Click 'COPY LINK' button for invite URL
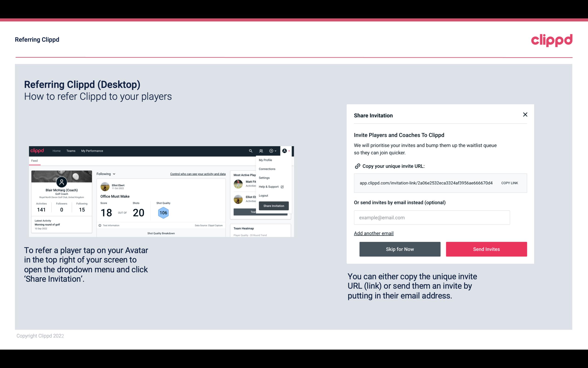The width and height of the screenshot is (588, 368). click(510, 183)
